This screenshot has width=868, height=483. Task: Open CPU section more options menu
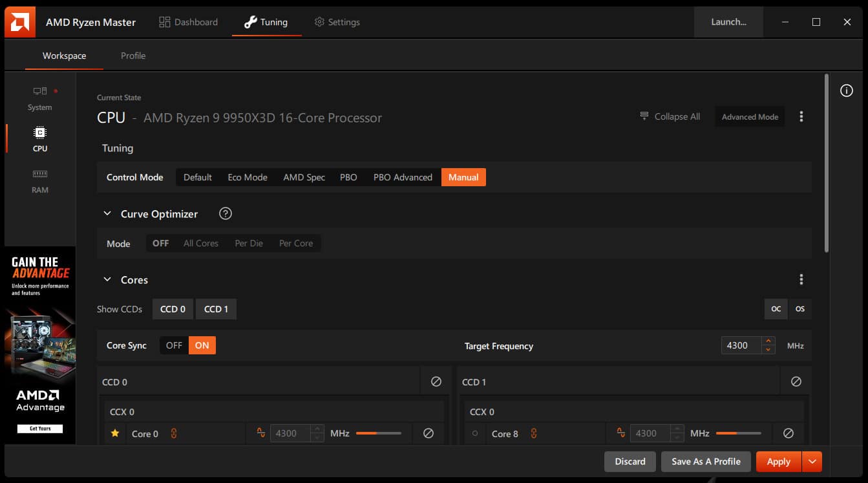pos(801,116)
